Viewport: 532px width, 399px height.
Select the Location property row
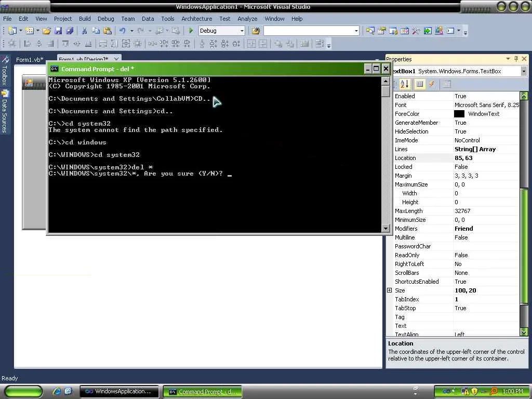tap(457, 158)
